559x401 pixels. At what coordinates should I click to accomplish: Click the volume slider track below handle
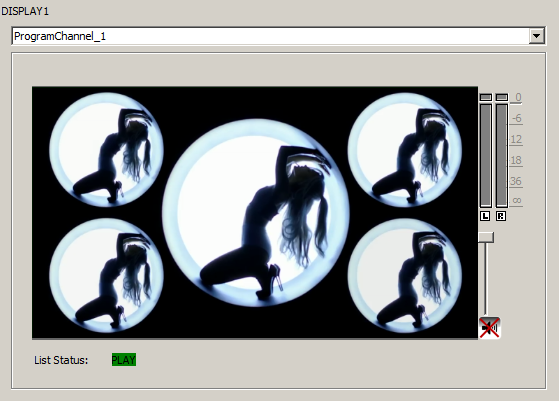pos(485,280)
